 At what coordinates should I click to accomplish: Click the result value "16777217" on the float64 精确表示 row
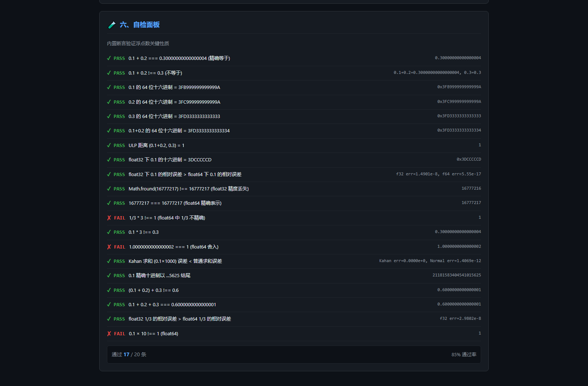pyautogui.click(x=471, y=203)
